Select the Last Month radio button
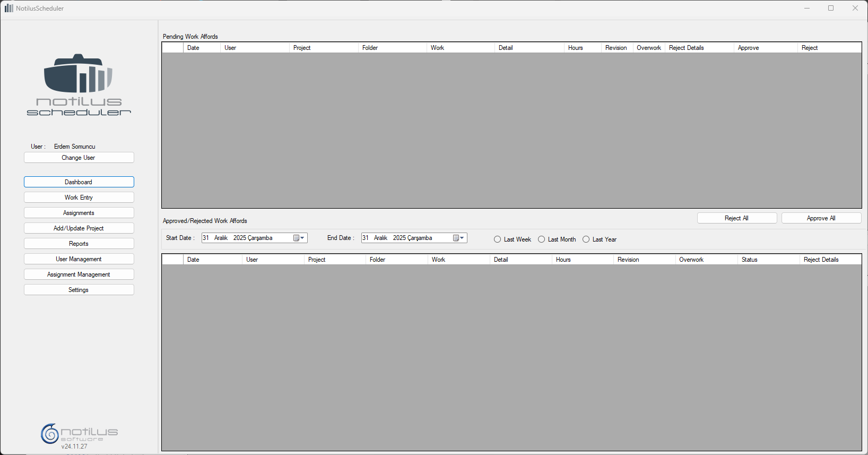This screenshot has width=868, height=455. point(542,239)
